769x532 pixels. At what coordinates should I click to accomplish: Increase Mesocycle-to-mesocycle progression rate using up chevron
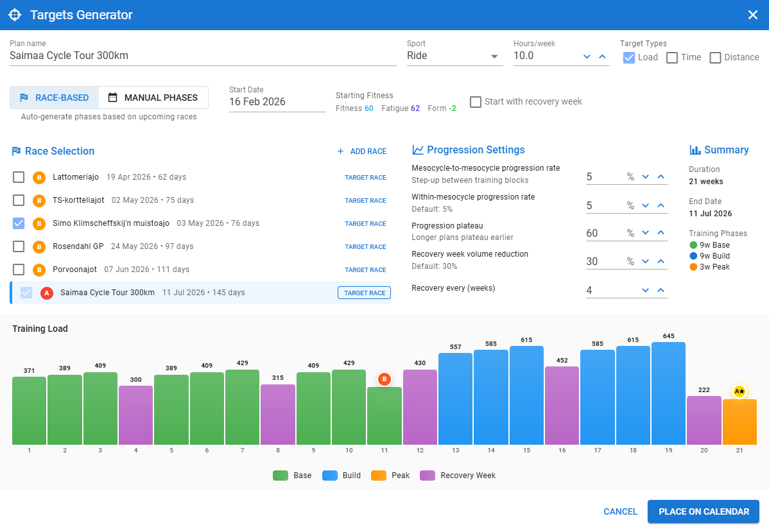tap(661, 176)
